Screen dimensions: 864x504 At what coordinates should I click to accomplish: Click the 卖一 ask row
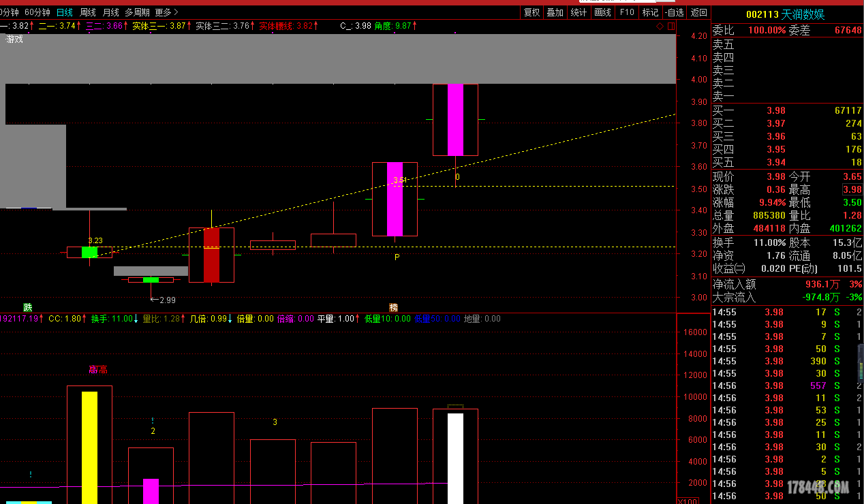point(787,97)
